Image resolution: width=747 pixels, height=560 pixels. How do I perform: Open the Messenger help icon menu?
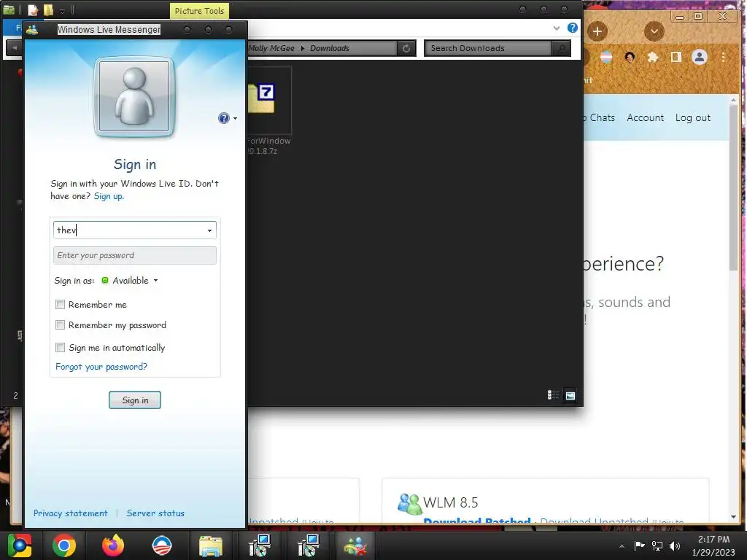click(x=228, y=118)
